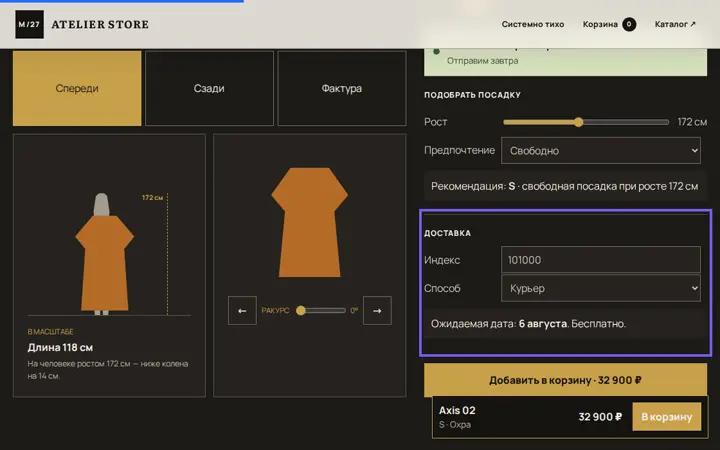Adjust the Ракурс angle slider
Viewport: 720px width, 450px height.
click(x=321, y=311)
